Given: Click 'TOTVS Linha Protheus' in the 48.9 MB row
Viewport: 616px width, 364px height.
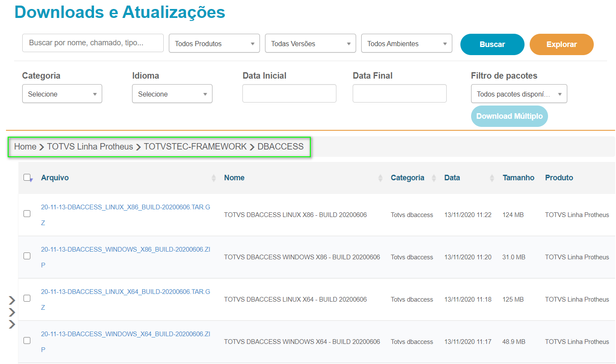Looking at the screenshot, I should tap(577, 342).
